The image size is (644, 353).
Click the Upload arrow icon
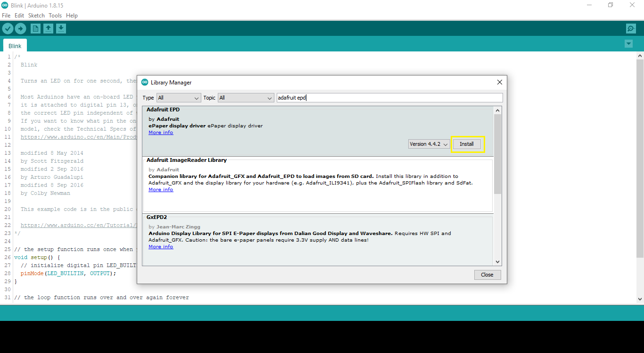pyautogui.click(x=20, y=29)
